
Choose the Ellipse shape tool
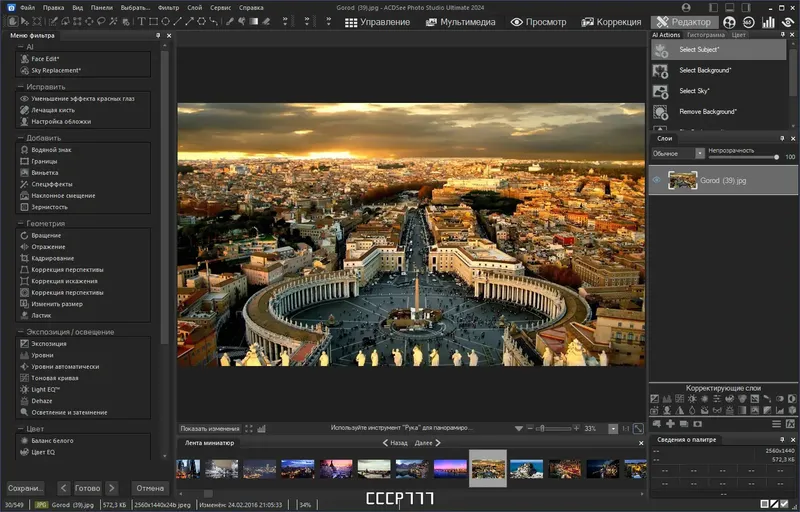pos(164,21)
